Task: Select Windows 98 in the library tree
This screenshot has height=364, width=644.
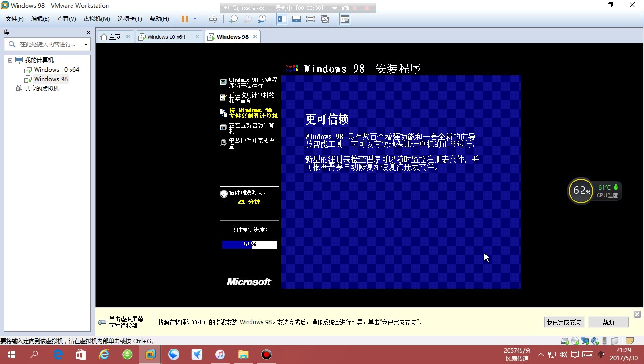Action: (x=51, y=79)
